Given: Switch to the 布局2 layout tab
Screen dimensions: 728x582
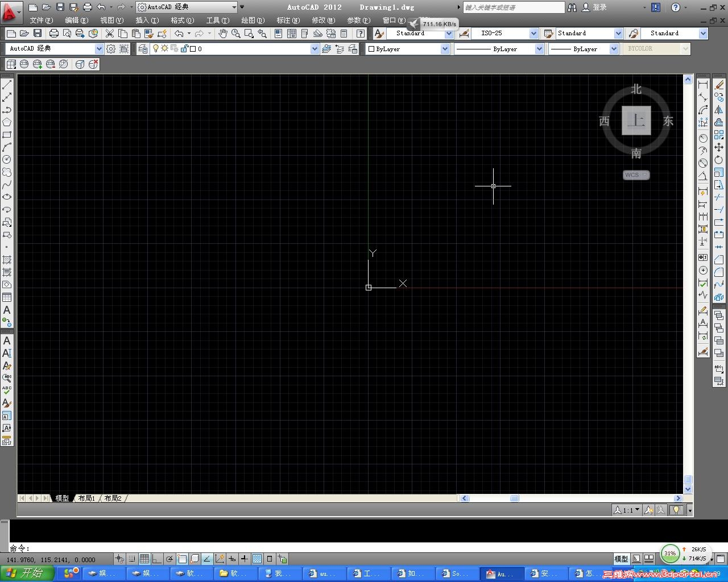Looking at the screenshot, I should [113, 498].
